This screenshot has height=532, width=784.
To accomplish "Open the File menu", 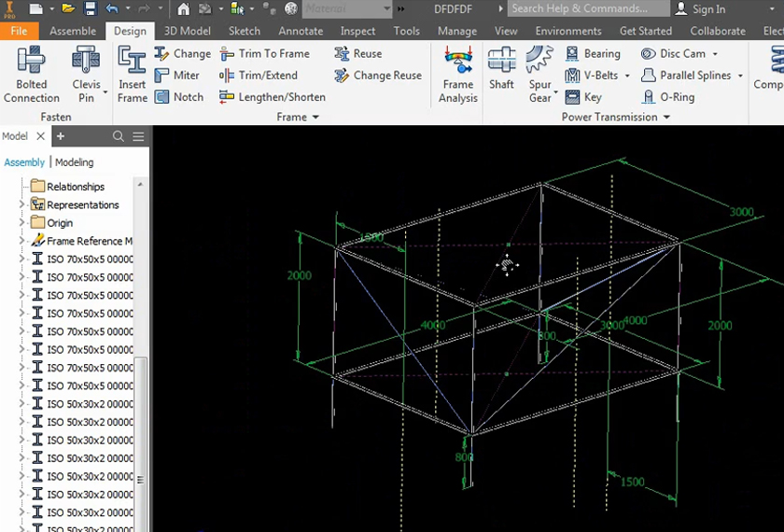I will pos(19,31).
